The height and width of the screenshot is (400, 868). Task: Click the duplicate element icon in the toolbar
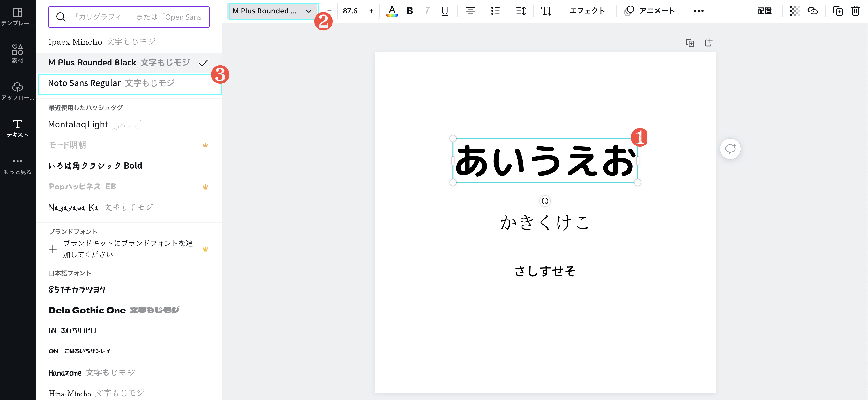point(838,11)
